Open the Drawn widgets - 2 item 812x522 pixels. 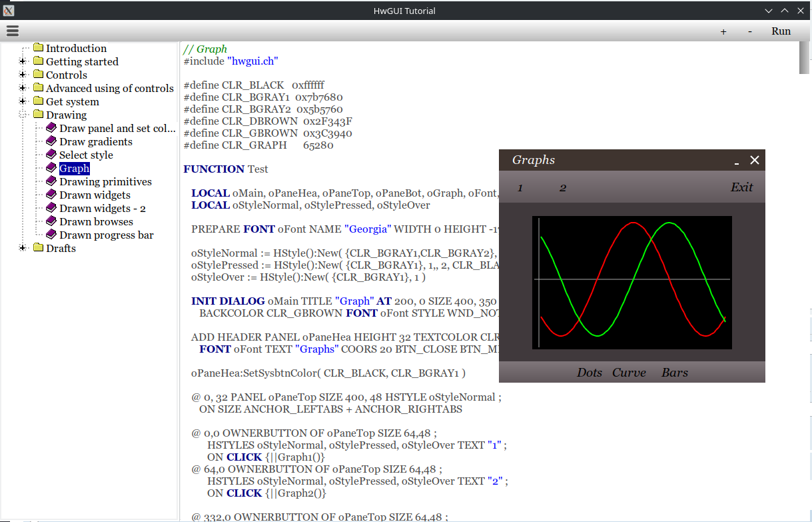pyautogui.click(x=102, y=208)
